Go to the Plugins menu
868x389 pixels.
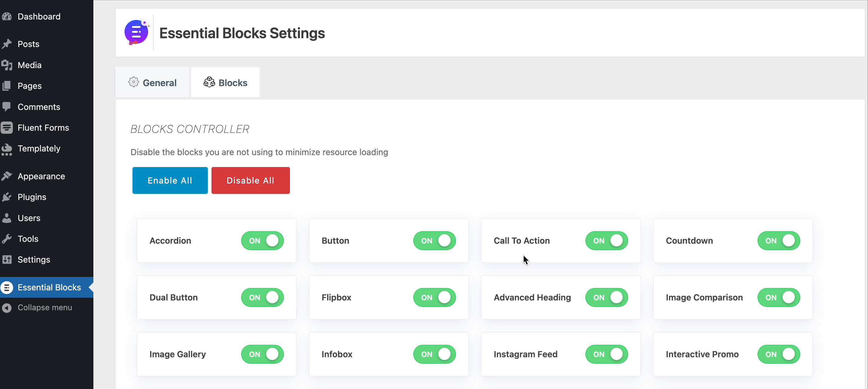click(46, 197)
